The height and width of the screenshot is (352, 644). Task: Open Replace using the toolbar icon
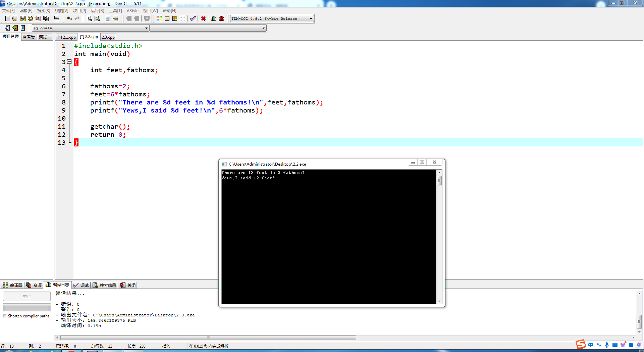tap(97, 18)
